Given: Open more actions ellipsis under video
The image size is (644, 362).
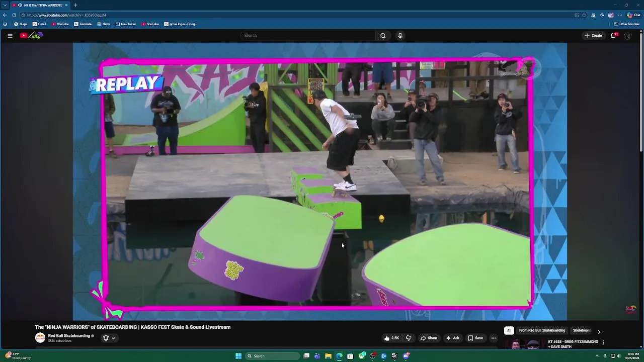Looking at the screenshot, I should (494, 338).
